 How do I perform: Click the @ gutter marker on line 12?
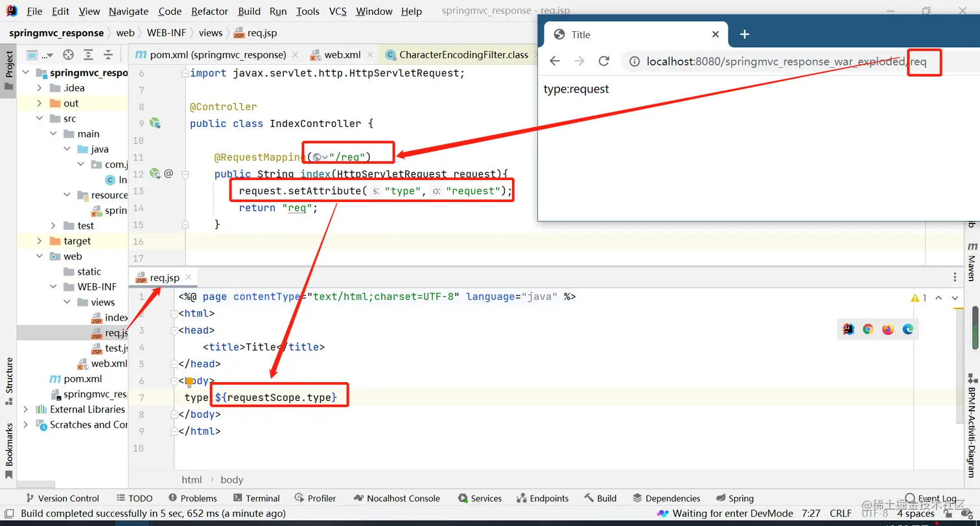pyautogui.click(x=169, y=174)
